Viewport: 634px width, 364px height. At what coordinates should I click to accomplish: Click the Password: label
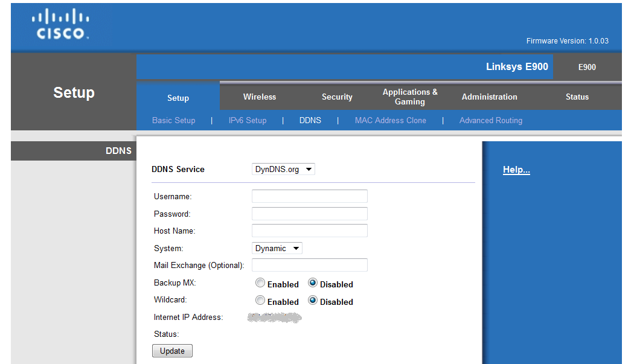click(x=172, y=214)
